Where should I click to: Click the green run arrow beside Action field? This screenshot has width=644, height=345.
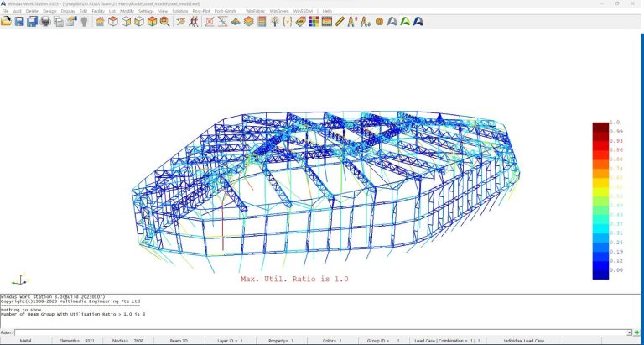point(637,332)
